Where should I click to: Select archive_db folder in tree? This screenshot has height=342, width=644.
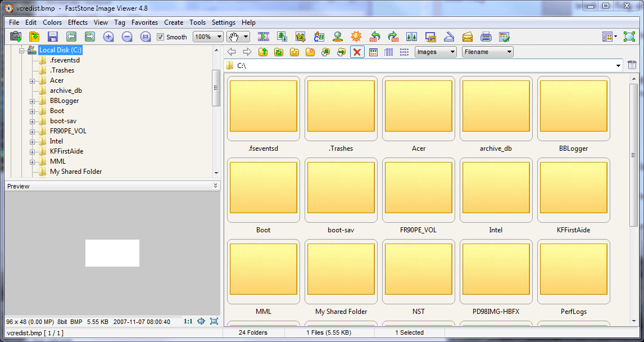(66, 91)
